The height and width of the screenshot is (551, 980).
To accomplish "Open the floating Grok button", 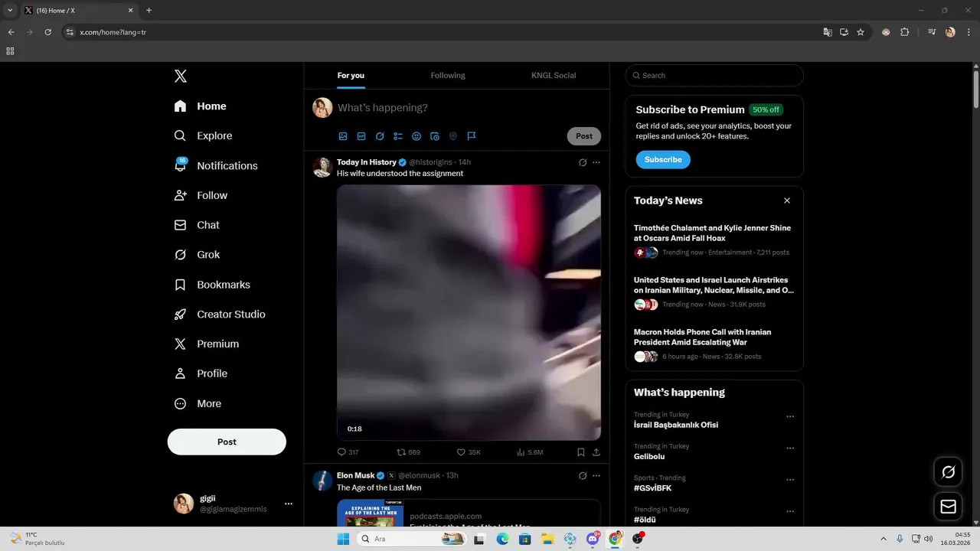I will pos(948,471).
